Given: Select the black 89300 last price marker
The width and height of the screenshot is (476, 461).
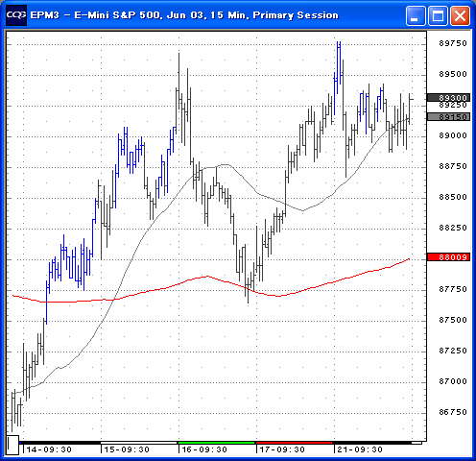Looking at the screenshot, I should tap(449, 98).
